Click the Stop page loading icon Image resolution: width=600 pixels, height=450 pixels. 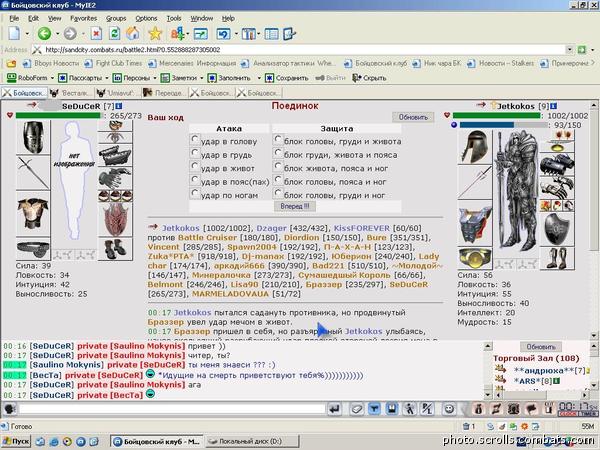pos(96,34)
